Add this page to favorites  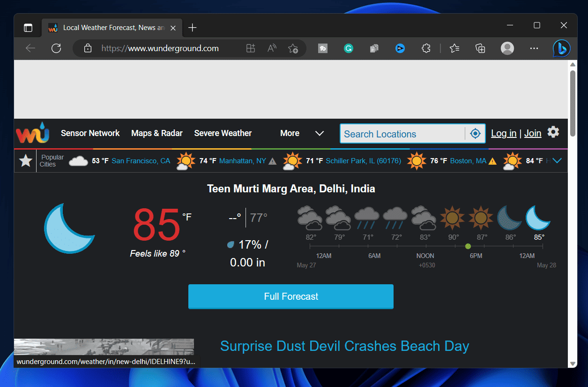(x=293, y=48)
